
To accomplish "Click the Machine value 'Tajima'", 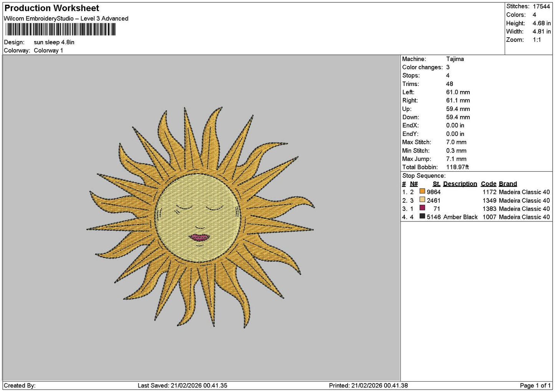I will [x=455, y=59].
